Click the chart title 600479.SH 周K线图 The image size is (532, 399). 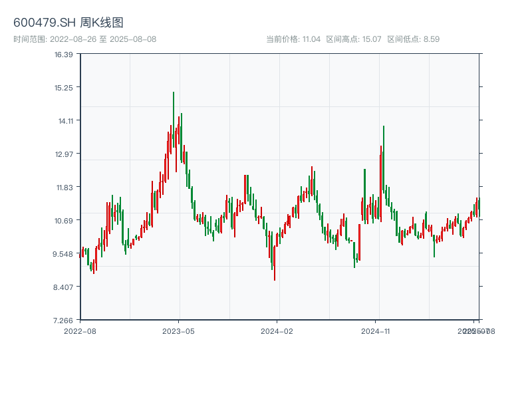(68, 23)
